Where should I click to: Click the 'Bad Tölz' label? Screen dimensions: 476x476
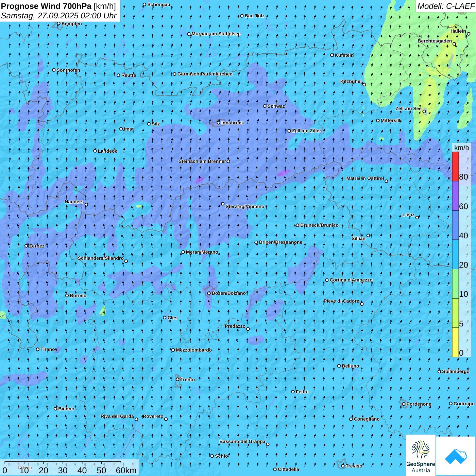(254, 16)
